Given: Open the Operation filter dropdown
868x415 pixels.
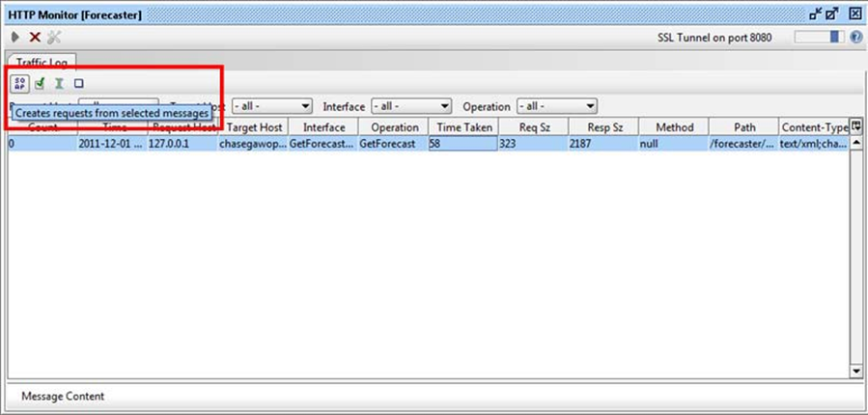Looking at the screenshot, I should pos(557,106).
